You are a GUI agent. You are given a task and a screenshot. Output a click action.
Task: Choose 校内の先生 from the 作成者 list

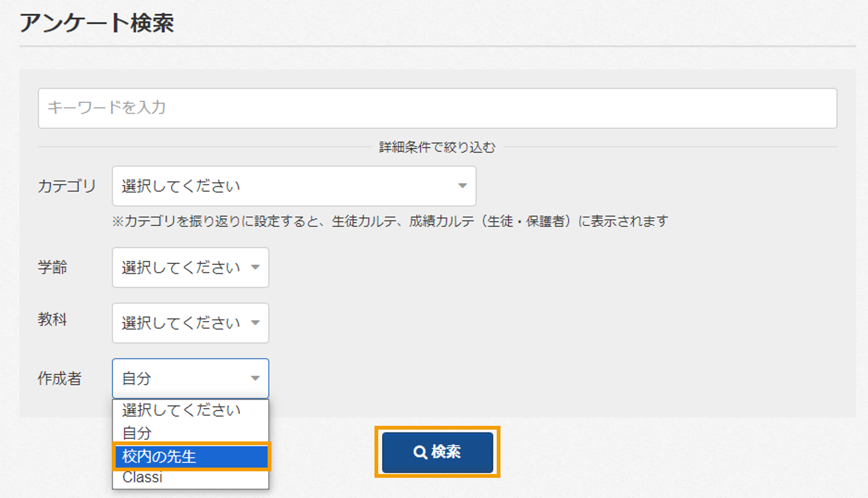[x=191, y=456]
